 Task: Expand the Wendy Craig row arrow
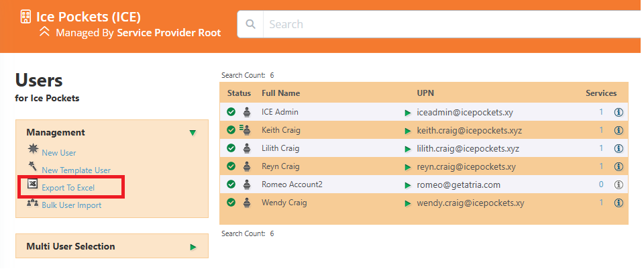click(408, 203)
